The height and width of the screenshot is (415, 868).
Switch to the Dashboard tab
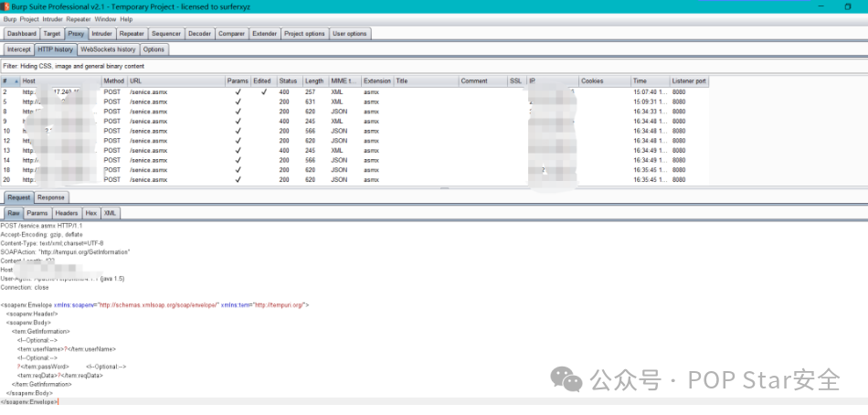21,34
